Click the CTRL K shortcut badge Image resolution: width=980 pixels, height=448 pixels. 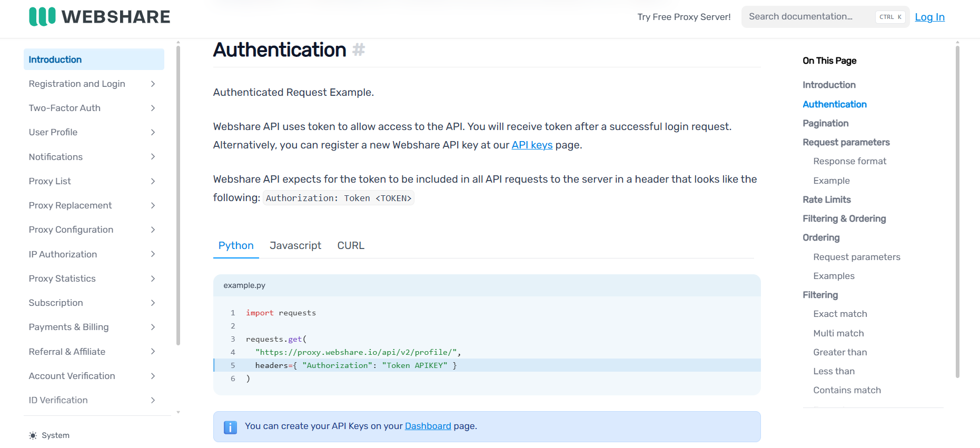890,17
